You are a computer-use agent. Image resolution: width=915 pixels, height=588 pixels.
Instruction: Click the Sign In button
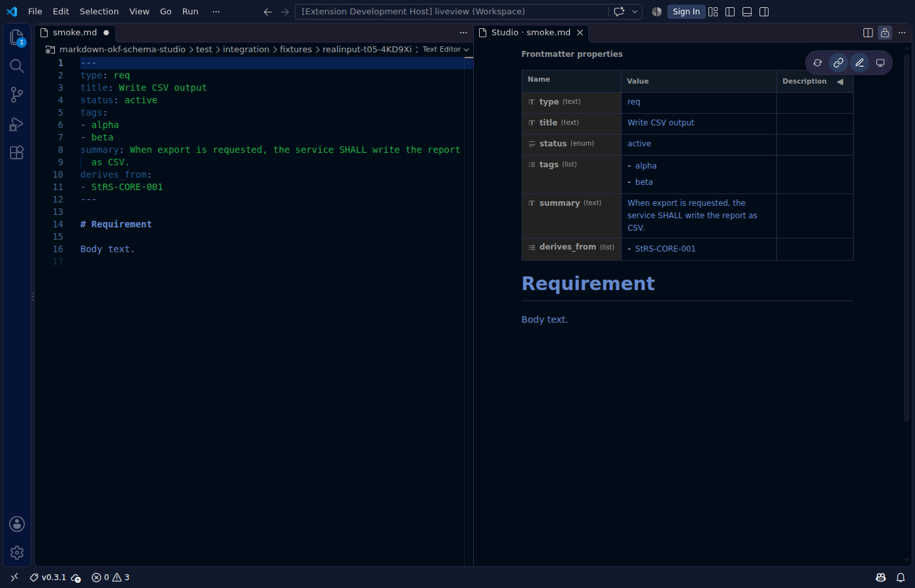point(686,12)
